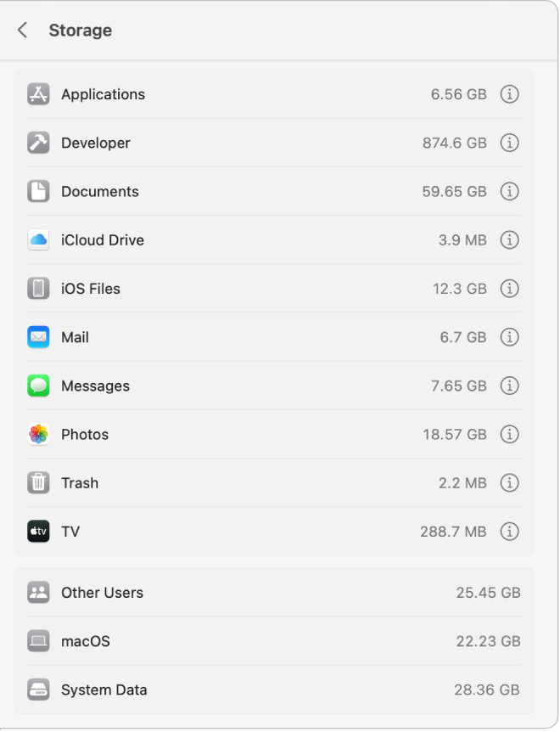The image size is (560, 732).
Task: Click the Mail envelope icon
Action: [37, 336]
